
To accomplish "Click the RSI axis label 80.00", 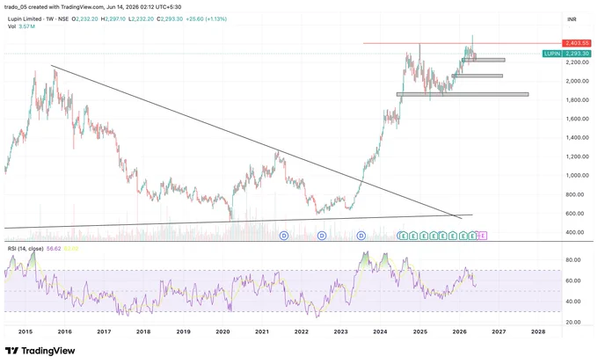I will tap(573, 260).
